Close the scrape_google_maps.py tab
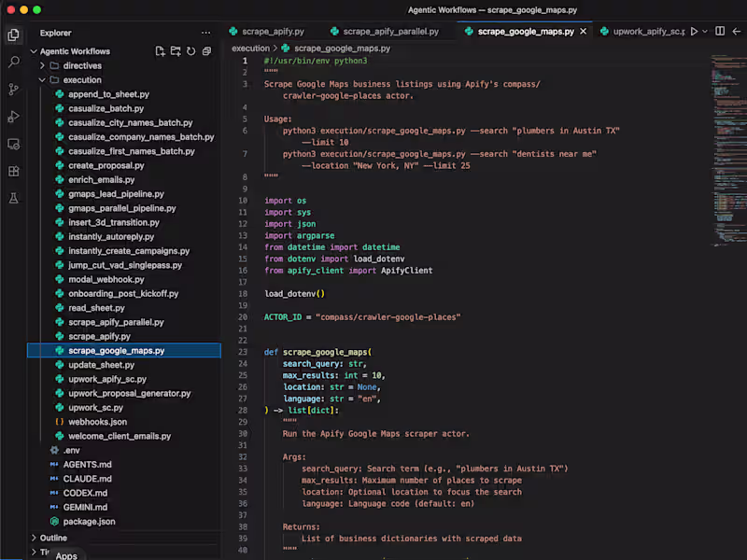 pos(583,32)
